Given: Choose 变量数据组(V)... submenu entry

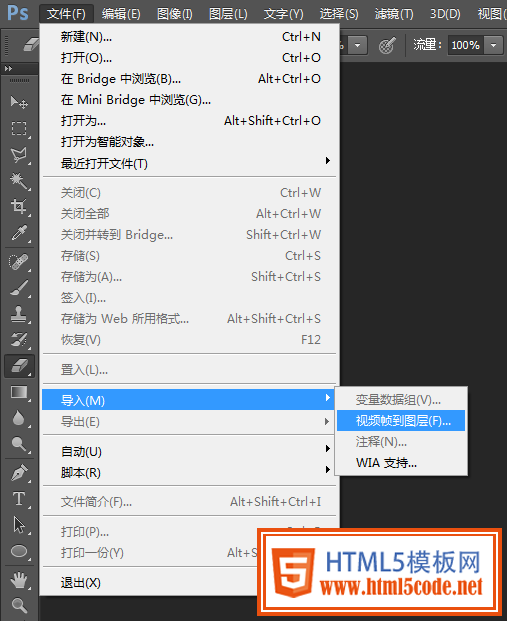Looking at the screenshot, I should pos(401,400).
